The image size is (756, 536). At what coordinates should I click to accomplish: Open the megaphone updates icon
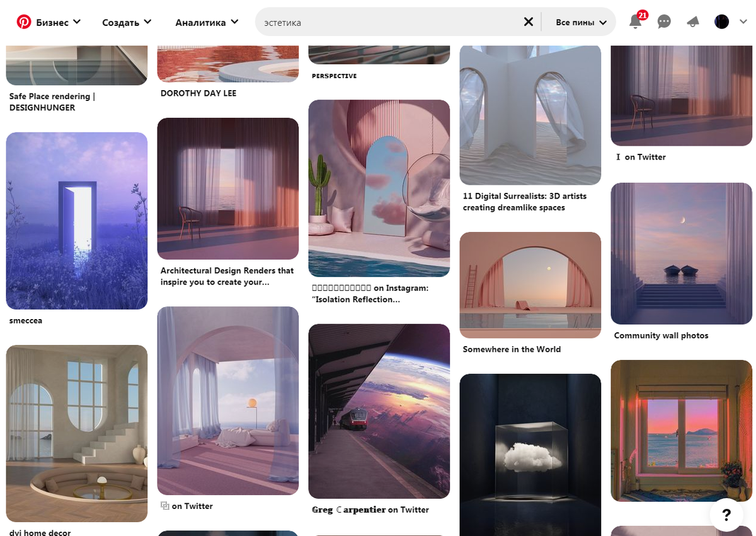coord(693,22)
